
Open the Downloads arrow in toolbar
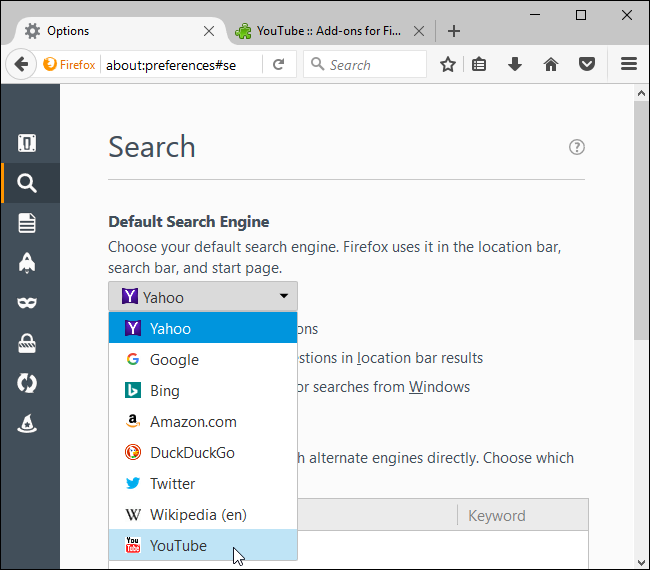point(515,64)
